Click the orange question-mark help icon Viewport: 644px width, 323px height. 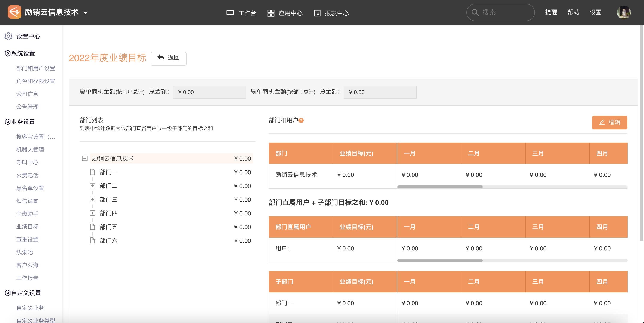[301, 120]
